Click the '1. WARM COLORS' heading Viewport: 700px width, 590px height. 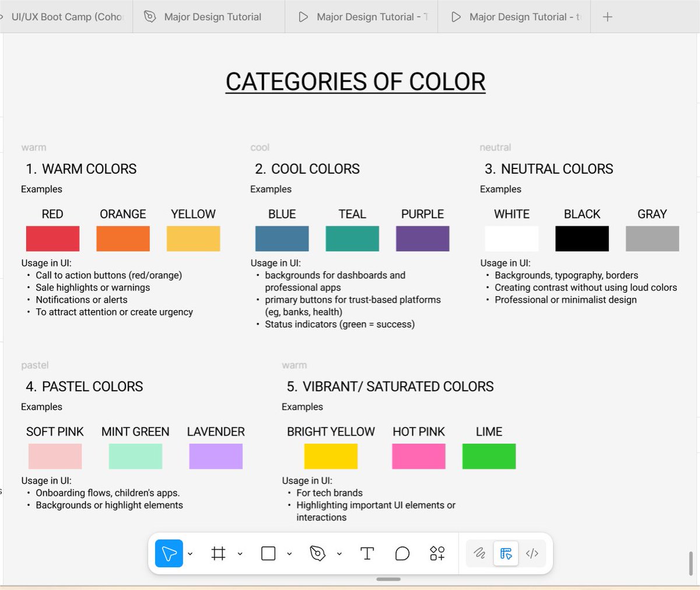(x=81, y=169)
